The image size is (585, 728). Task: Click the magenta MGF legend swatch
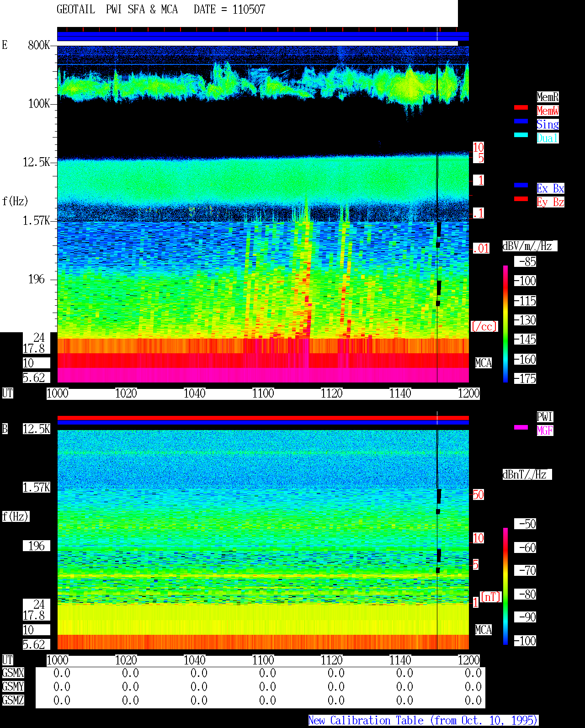521,427
